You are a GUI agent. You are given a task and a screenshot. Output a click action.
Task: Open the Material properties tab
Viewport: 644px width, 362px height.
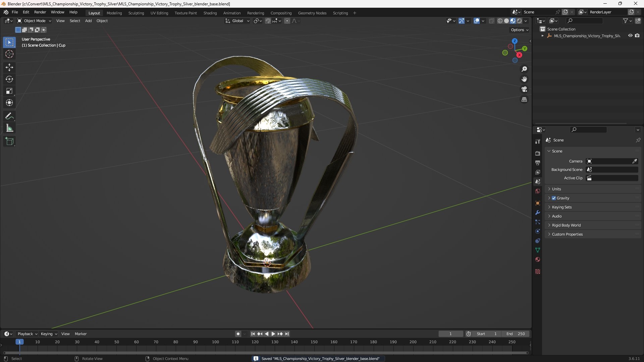pyautogui.click(x=538, y=259)
